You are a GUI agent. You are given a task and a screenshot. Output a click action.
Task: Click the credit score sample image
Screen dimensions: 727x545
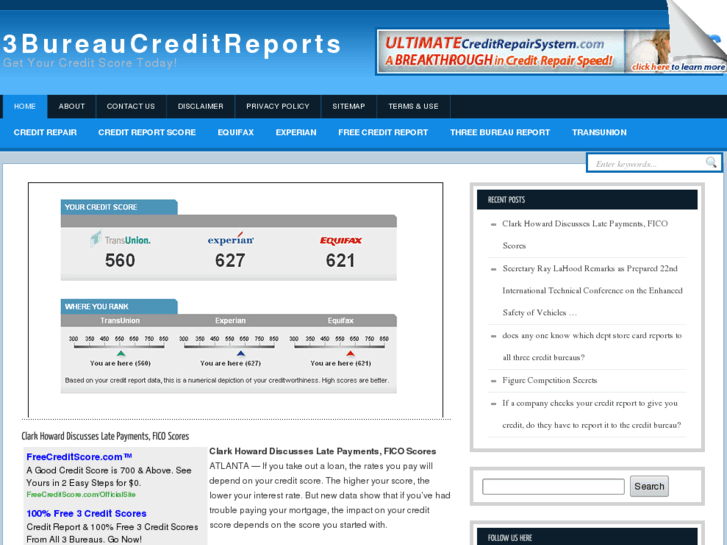pos(236,300)
